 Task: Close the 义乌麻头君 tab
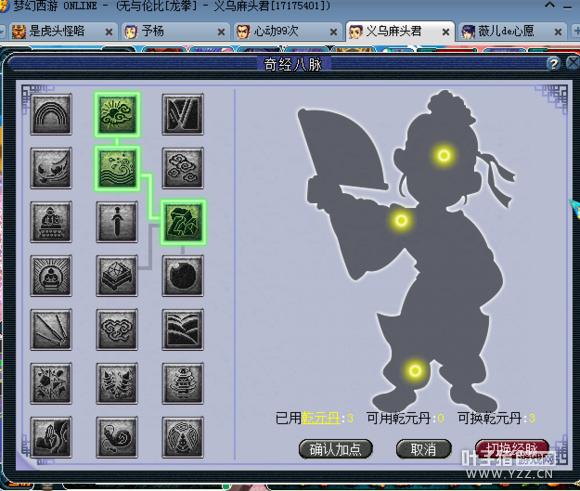pyautogui.click(x=446, y=32)
